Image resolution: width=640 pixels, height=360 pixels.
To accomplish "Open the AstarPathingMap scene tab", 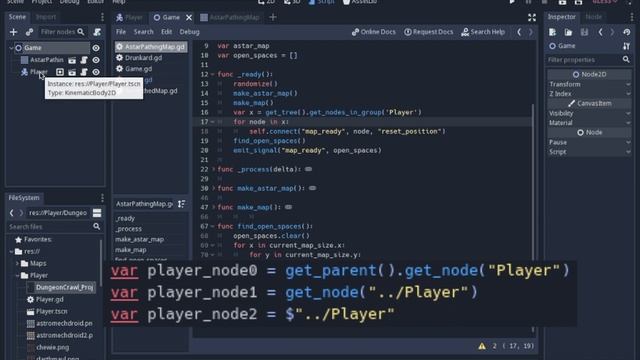I will coord(230,17).
